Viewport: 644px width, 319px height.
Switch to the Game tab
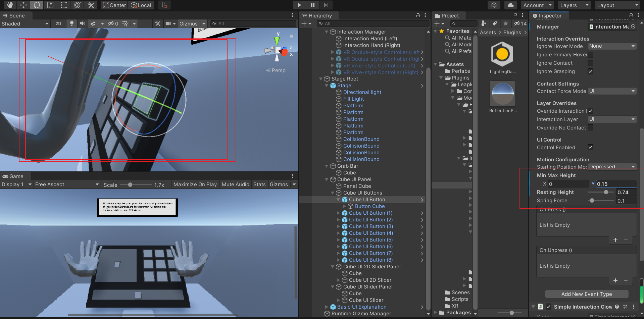coord(15,176)
